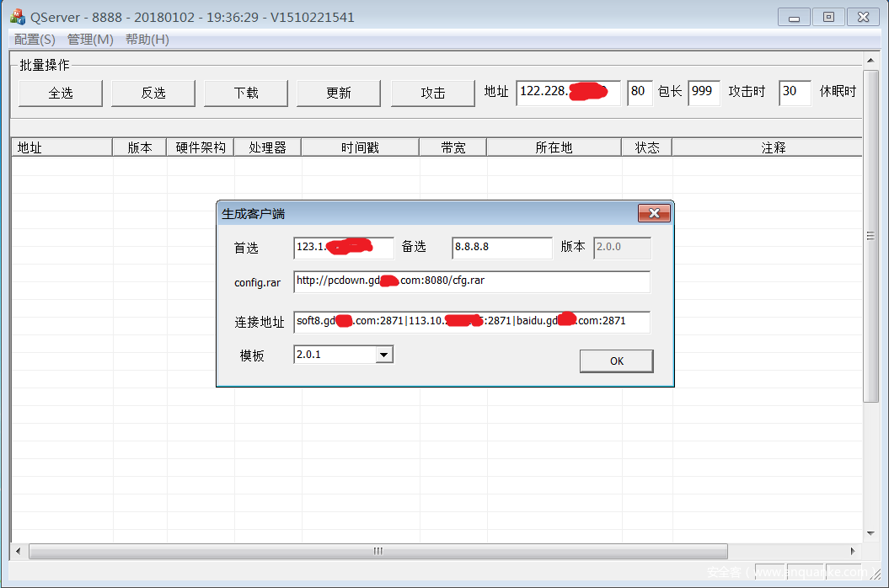The height and width of the screenshot is (588, 889).
Task: Focus the 备选 field showing 8.8.8.8
Action: coord(501,248)
